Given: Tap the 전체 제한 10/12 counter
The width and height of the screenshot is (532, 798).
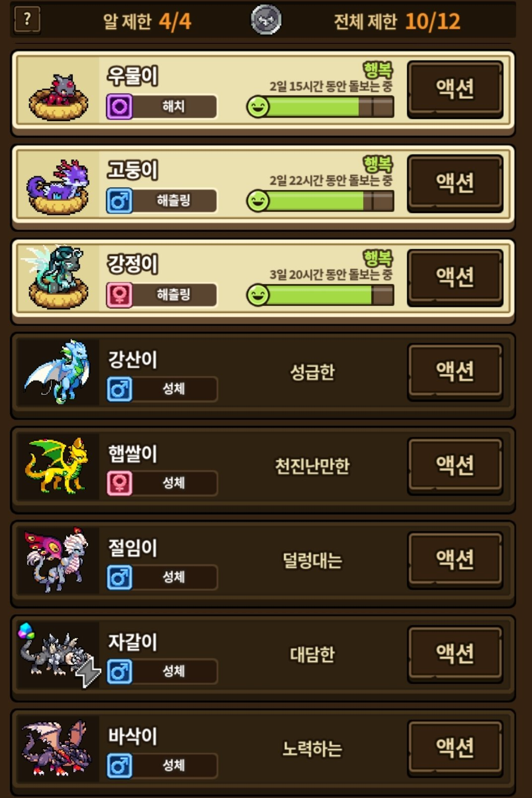Looking at the screenshot, I should click(x=397, y=21).
